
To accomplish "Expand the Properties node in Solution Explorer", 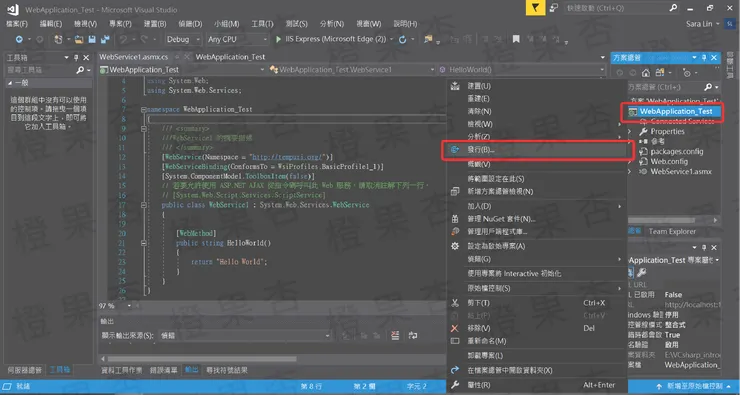I will (x=631, y=132).
